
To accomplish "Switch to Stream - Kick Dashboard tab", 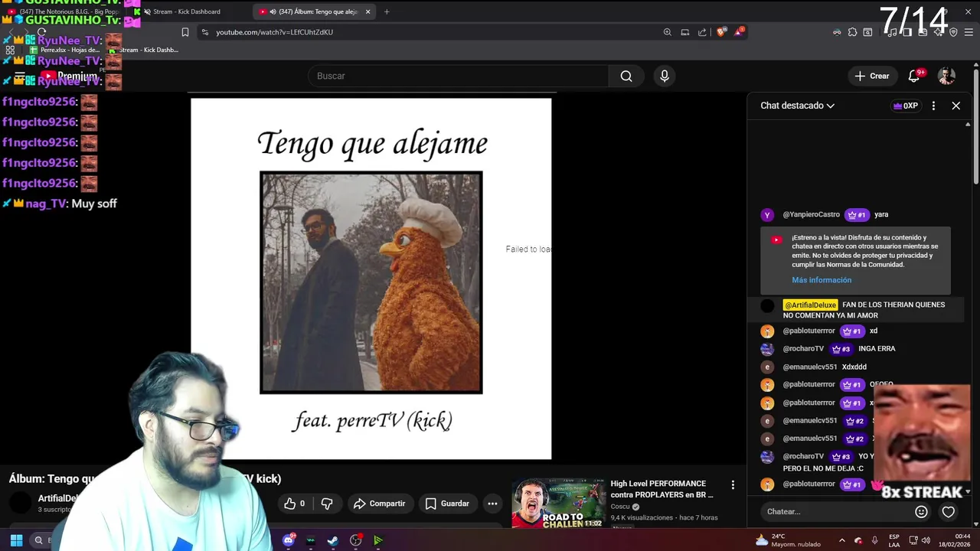I will point(186,11).
